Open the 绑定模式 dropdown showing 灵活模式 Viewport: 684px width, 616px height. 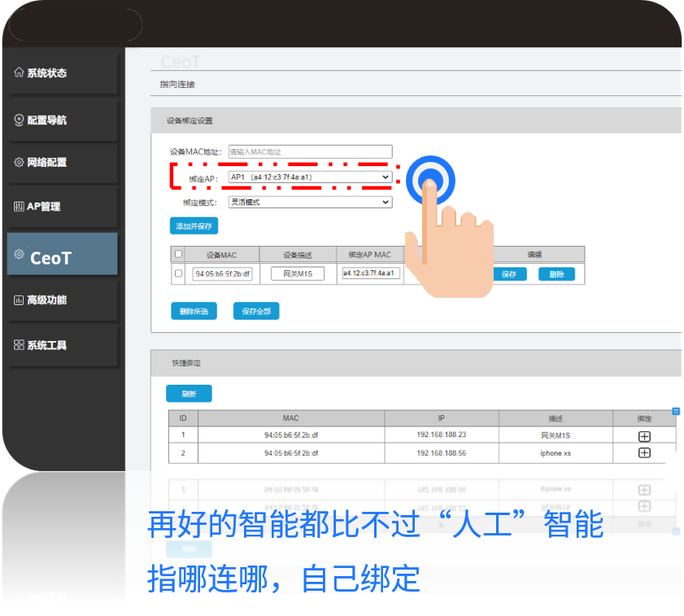(309, 201)
